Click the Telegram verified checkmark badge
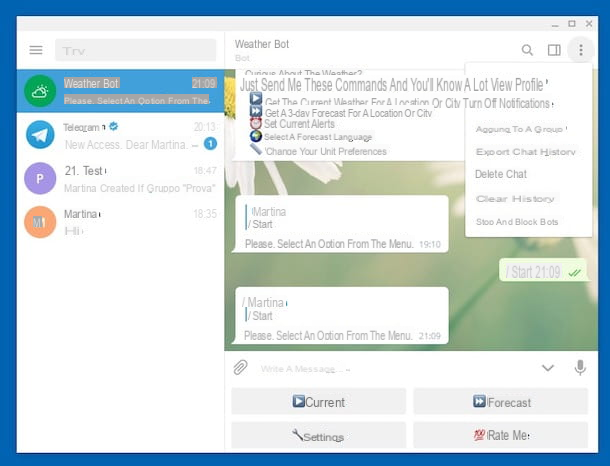610x466 pixels. coord(114,126)
